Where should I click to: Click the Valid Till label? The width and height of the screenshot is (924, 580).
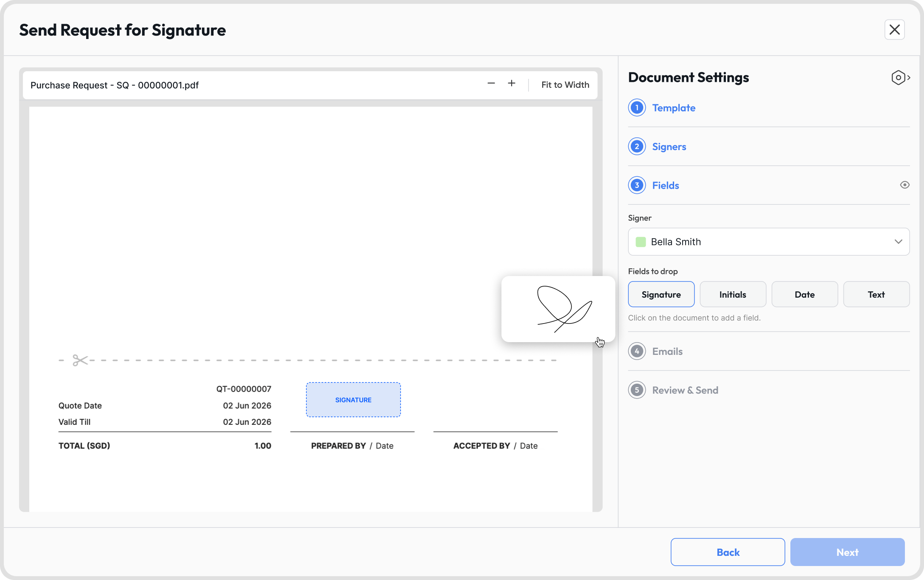click(x=74, y=422)
